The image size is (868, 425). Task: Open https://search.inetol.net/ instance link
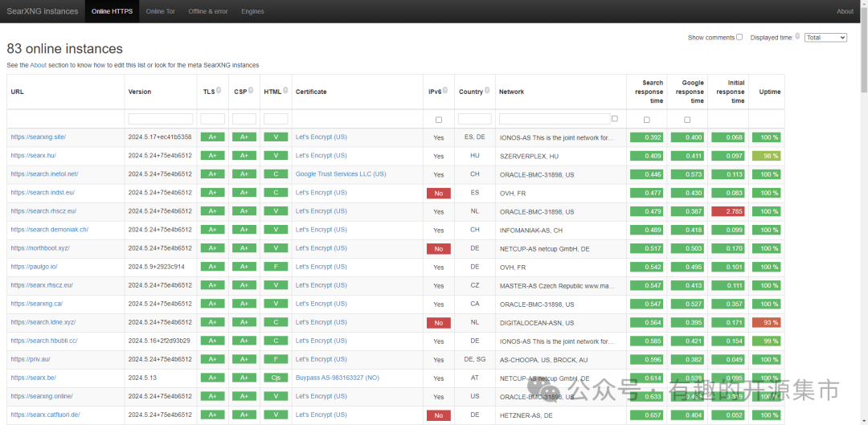(44, 174)
